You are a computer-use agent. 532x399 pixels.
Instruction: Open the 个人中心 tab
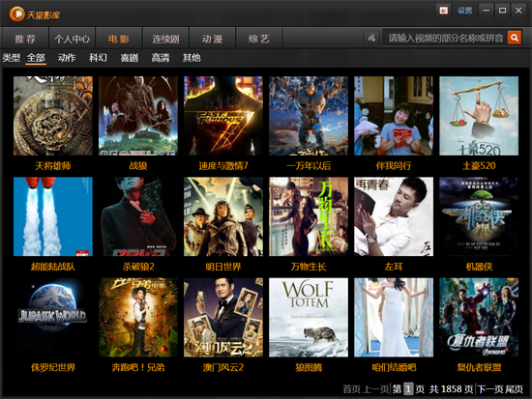tap(72, 39)
